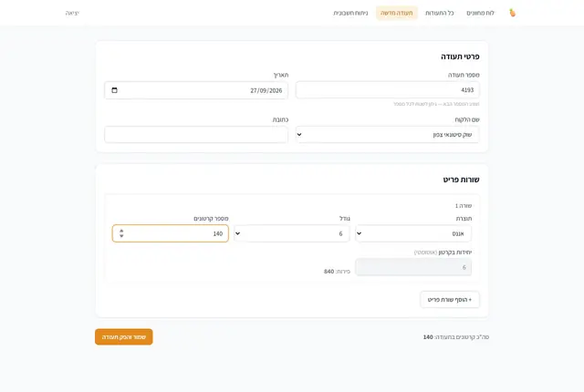Click the disabled יחידות בקרטון field
Viewport: 584px width, 392px height.
coord(413,267)
